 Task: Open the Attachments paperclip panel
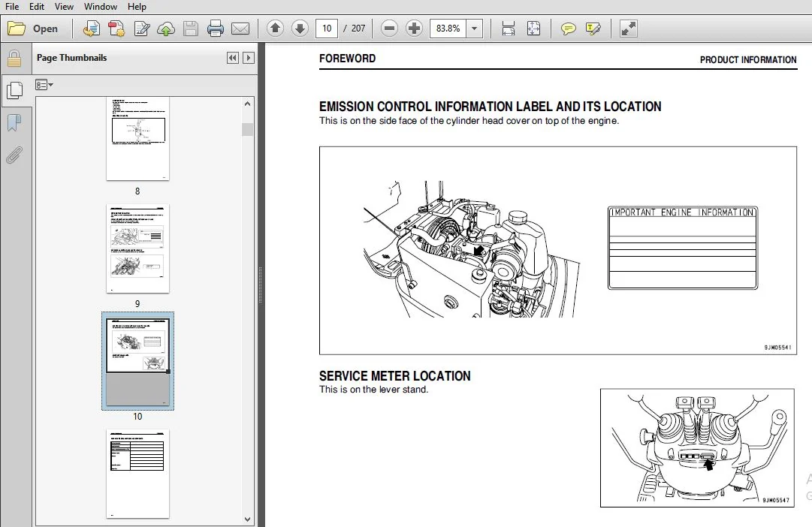(14, 155)
